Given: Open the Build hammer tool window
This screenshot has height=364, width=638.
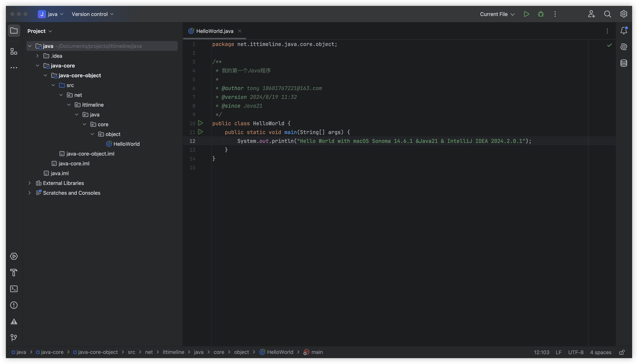Looking at the screenshot, I should (14, 273).
